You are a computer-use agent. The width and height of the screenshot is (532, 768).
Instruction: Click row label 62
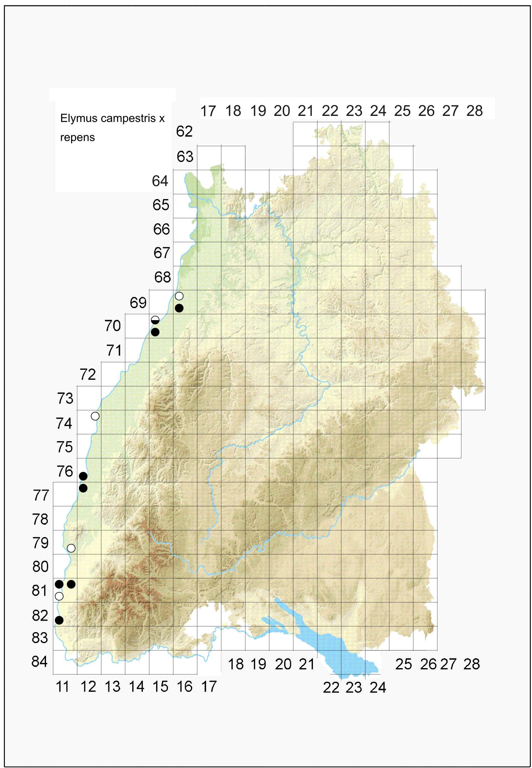(x=184, y=131)
